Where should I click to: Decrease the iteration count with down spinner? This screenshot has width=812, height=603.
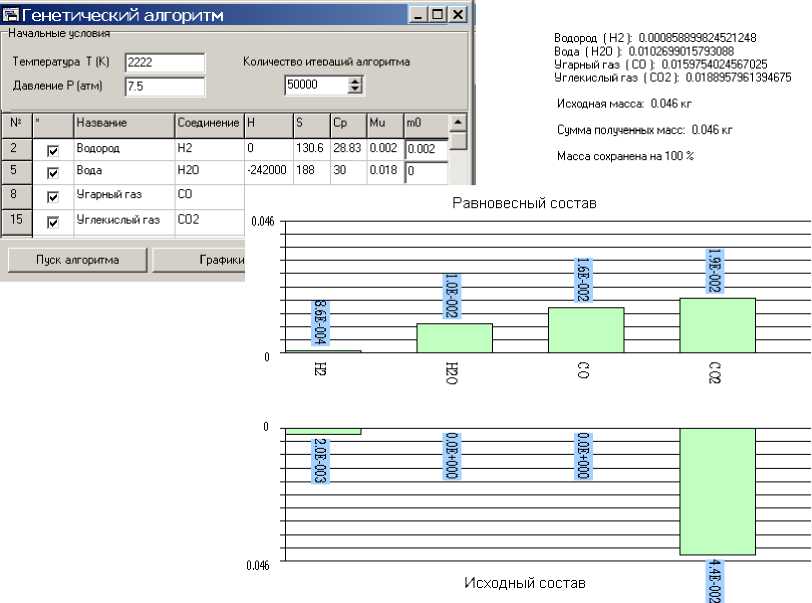[x=355, y=90]
